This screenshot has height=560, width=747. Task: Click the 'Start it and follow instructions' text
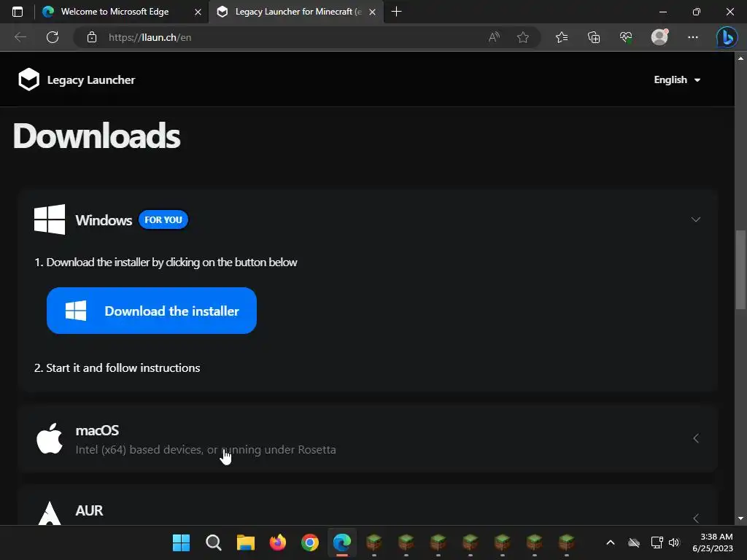117,367
